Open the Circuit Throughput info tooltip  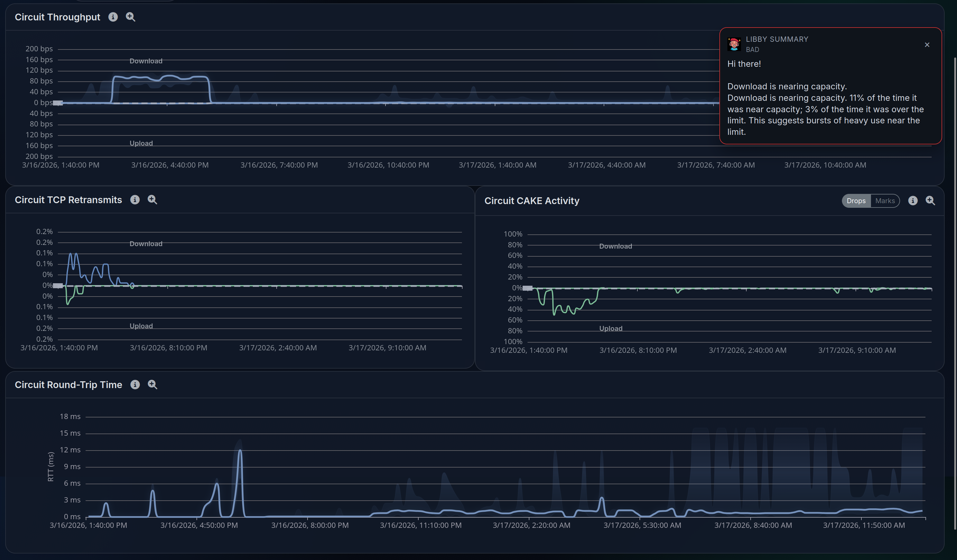click(x=113, y=17)
